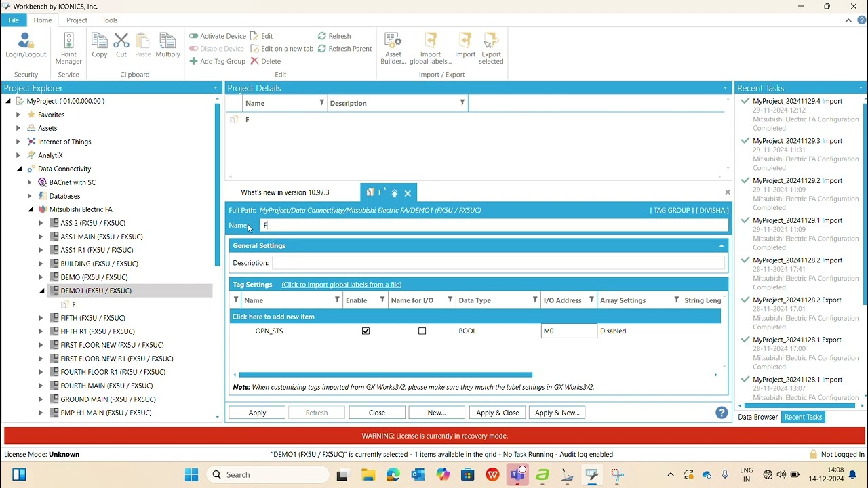Open help via the question mark icon
The height and width of the screenshot is (488, 868).
(x=722, y=413)
